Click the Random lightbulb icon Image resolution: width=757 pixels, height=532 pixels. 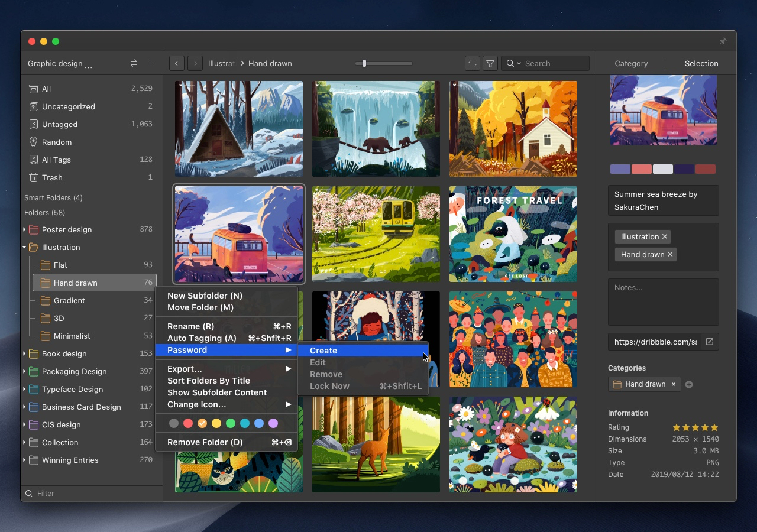(x=34, y=142)
